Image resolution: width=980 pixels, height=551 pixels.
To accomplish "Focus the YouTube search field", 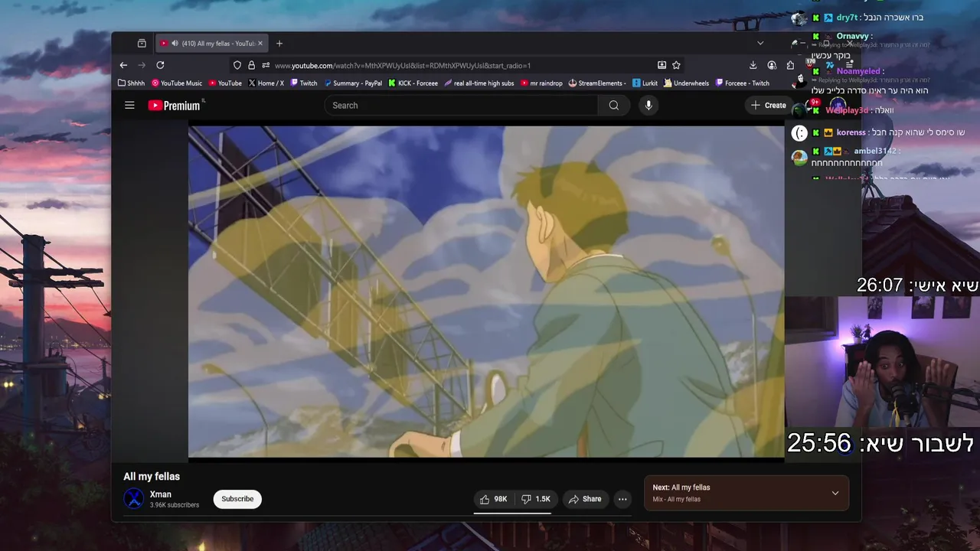I will (462, 106).
